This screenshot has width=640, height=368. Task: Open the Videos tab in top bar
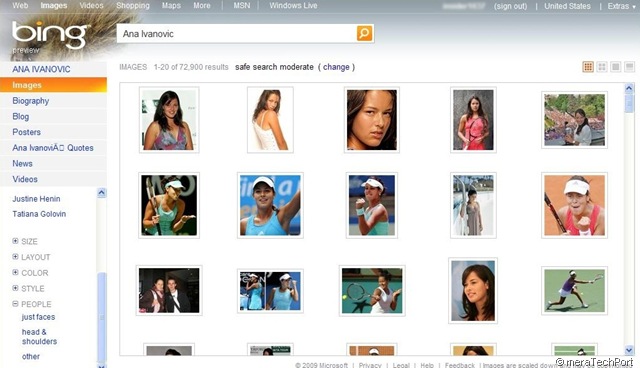click(91, 6)
